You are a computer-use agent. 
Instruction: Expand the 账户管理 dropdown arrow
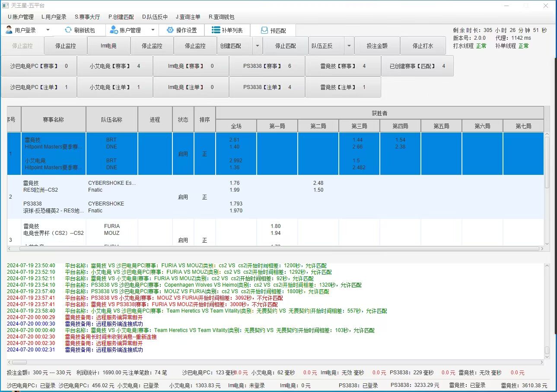(x=153, y=30)
